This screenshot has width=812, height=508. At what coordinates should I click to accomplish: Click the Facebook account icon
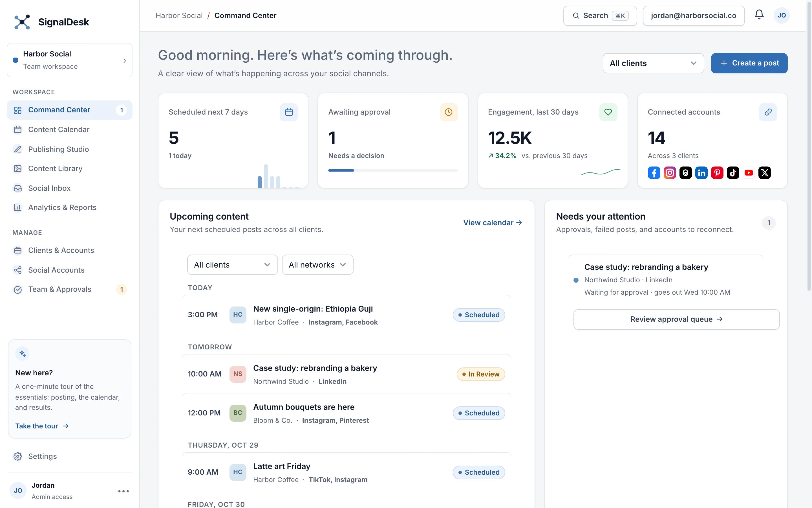(x=654, y=173)
